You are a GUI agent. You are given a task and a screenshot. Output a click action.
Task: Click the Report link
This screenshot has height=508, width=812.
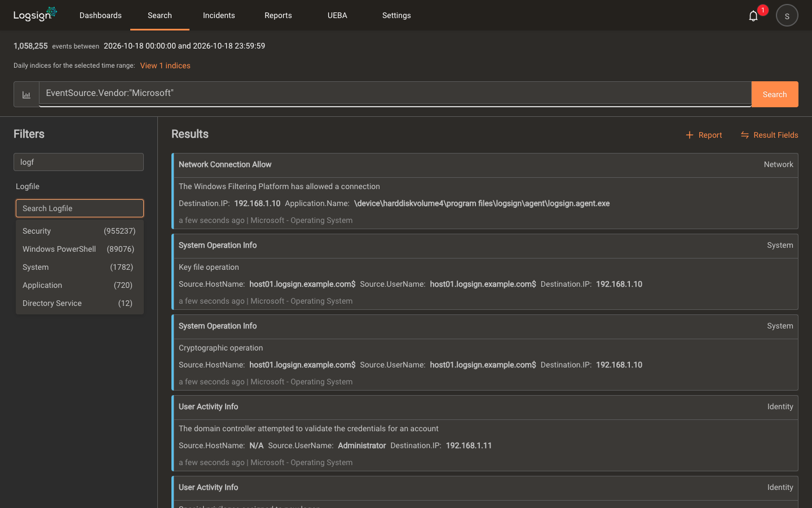point(710,135)
